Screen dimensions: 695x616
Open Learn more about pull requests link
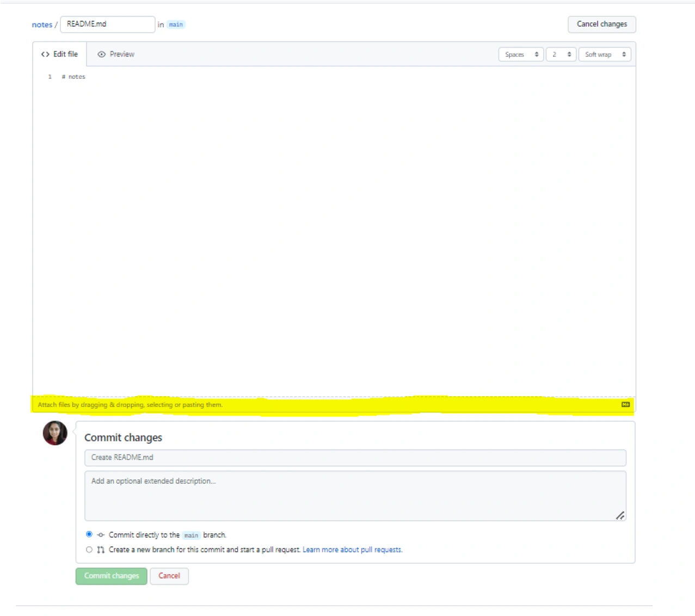pos(352,550)
